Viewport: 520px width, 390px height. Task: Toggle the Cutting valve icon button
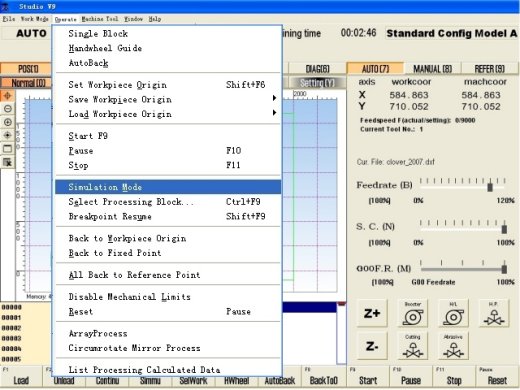[x=413, y=346]
